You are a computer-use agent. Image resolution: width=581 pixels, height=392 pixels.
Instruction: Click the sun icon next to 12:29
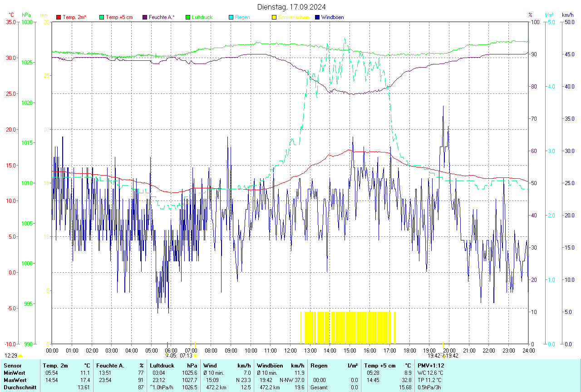pos(20,356)
